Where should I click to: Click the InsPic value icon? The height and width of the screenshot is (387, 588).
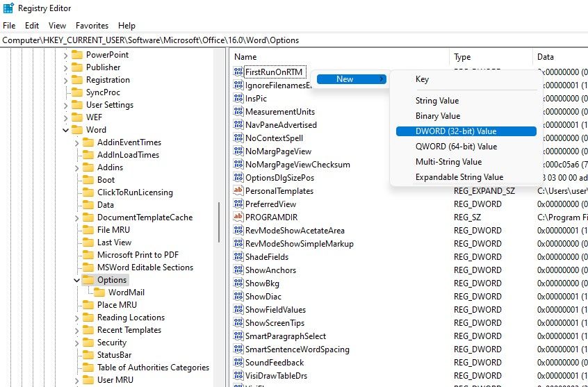click(238, 98)
